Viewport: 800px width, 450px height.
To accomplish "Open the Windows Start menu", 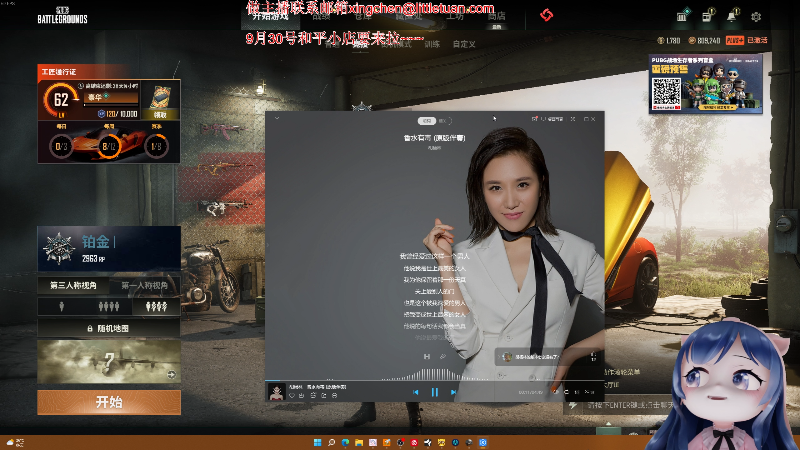I will point(317,442).
